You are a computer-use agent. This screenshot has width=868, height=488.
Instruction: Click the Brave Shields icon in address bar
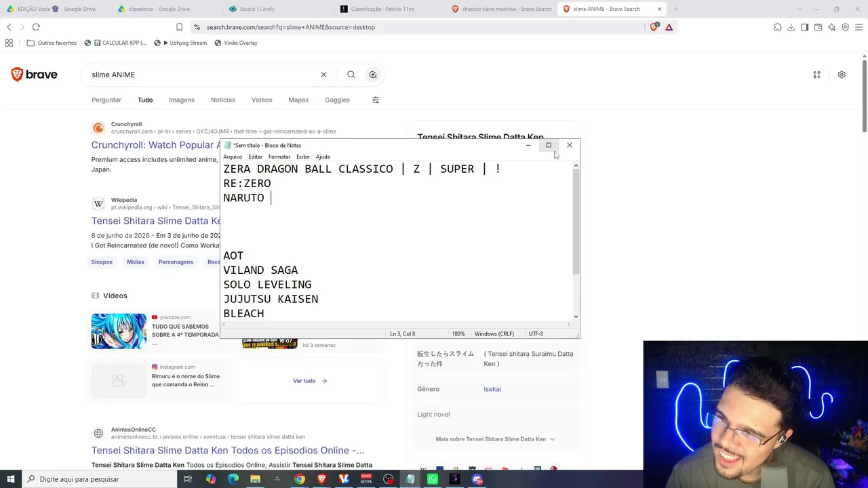[x=654, y=27]
